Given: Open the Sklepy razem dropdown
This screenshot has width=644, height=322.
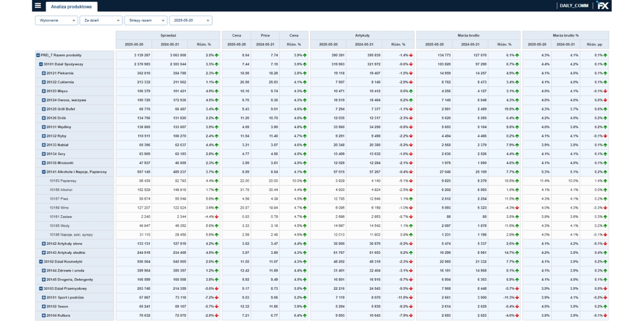Looking at the screenshot, I should point(145,20).
